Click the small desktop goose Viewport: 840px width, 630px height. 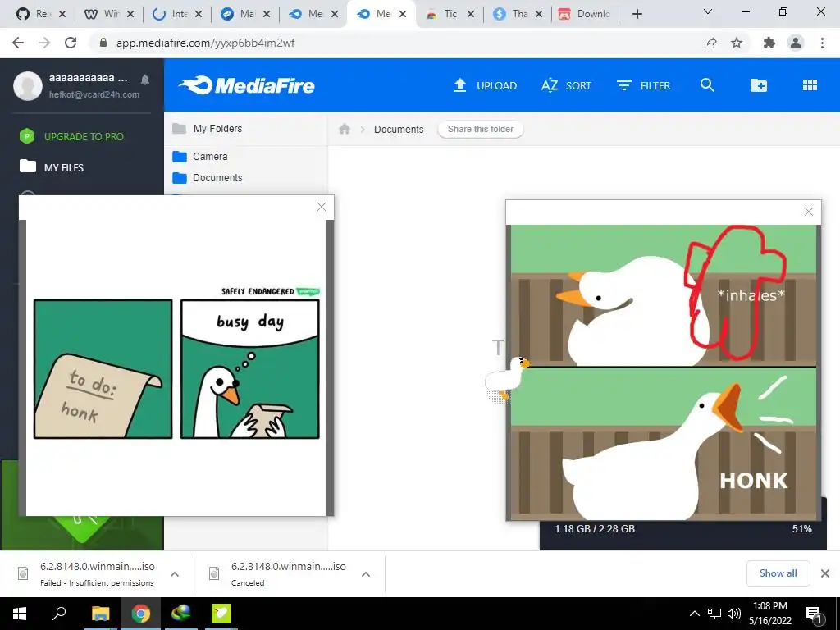(x=506, y=378)
